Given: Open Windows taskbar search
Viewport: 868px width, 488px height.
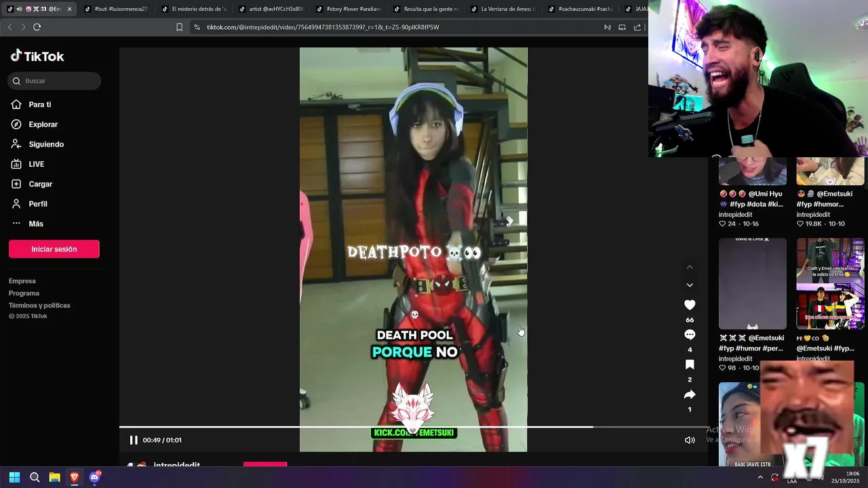Looking at the screenshot, I should point(35,477).
